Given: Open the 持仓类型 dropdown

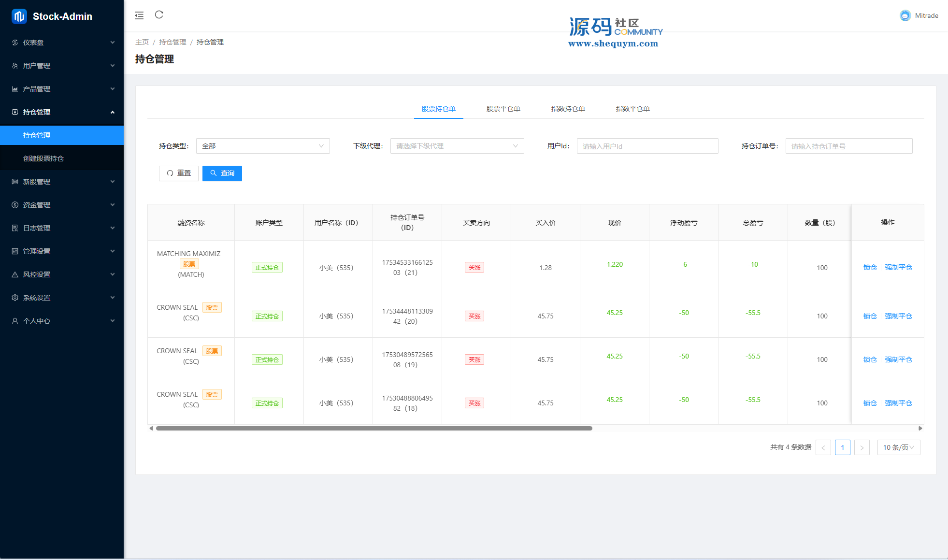Looking at the screenshot, I should [263, 146].
